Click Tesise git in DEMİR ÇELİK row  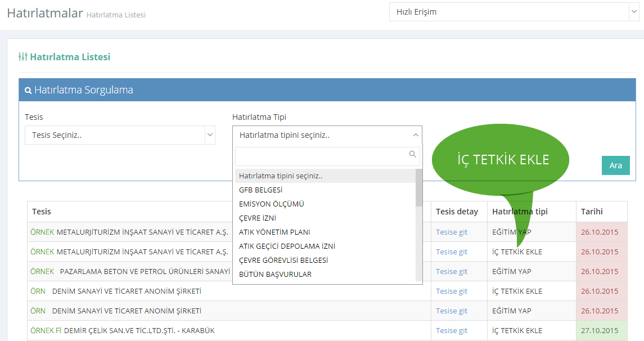452,330
